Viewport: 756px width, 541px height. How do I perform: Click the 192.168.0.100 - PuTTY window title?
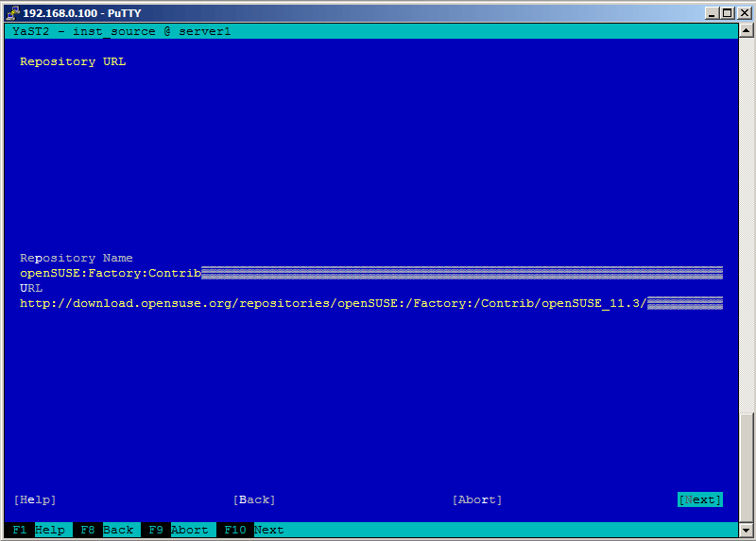click(x=82, y=13)
